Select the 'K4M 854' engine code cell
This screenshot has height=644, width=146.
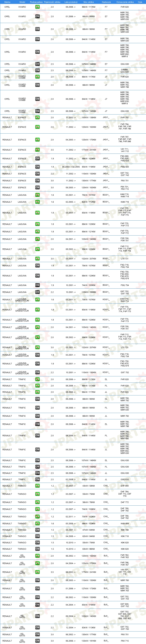click(x=125, y=524)
